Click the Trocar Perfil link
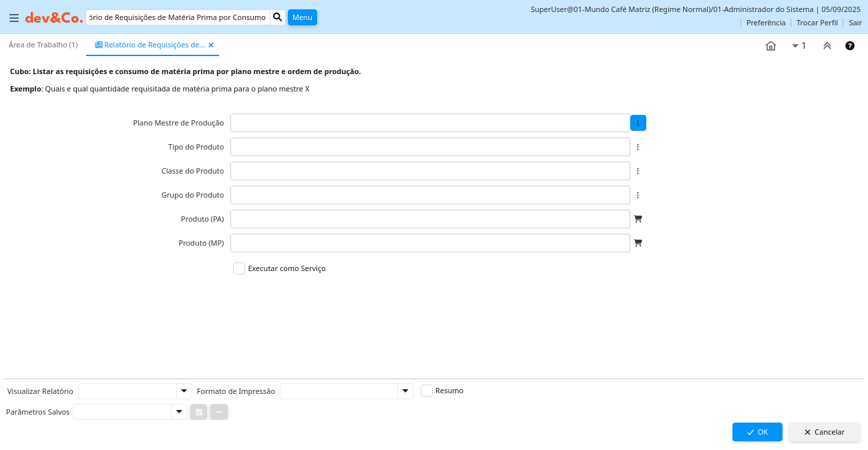The image size is (868, 450). click(817, 23)
